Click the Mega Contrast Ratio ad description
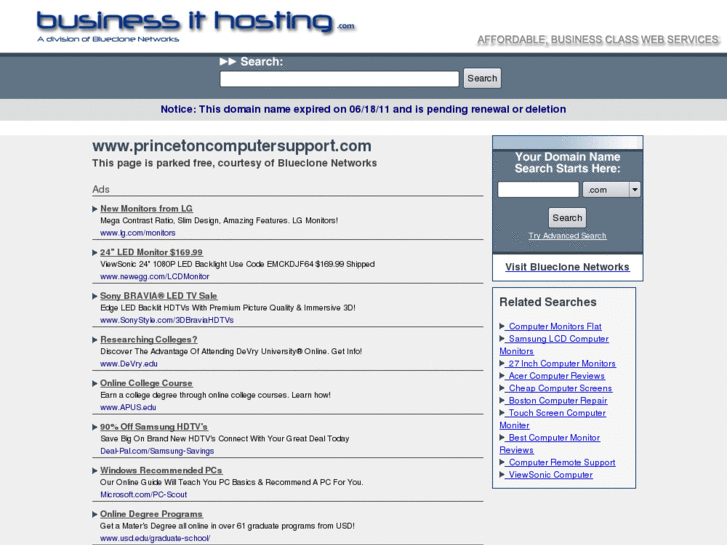 tap(219, 221)
